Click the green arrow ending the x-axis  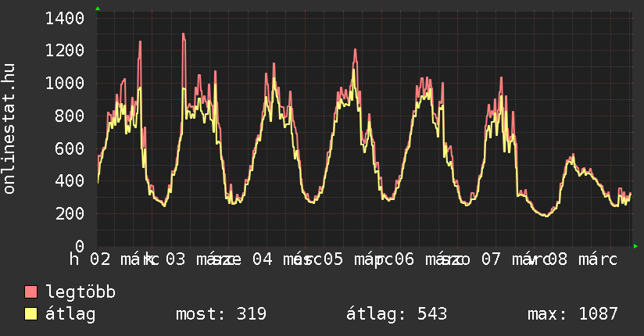click(x=635, y=246)
